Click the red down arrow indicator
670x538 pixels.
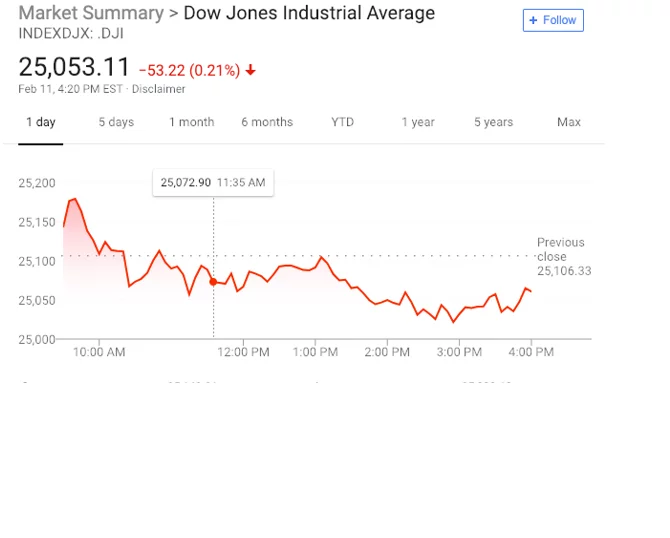click(x=250, y=70)
